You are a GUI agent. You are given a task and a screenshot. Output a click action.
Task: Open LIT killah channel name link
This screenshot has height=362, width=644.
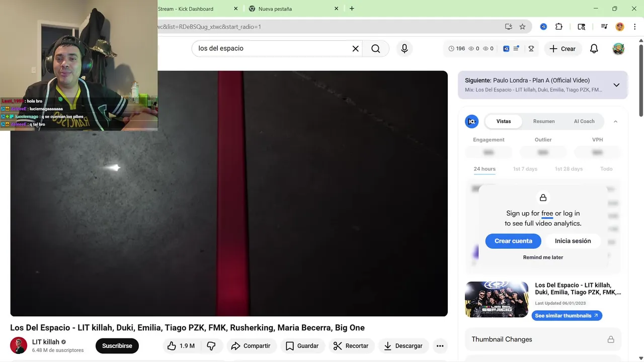coord(46,342)
